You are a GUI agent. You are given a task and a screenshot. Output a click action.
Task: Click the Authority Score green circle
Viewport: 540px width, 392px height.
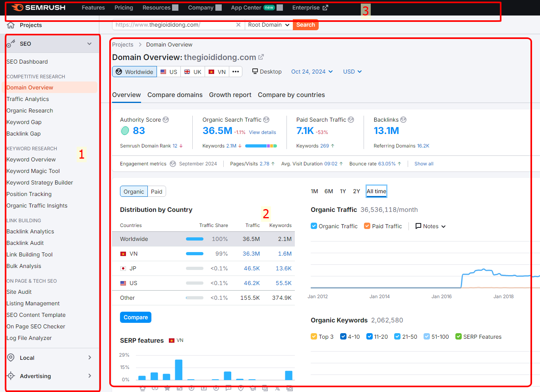(125, 130)
